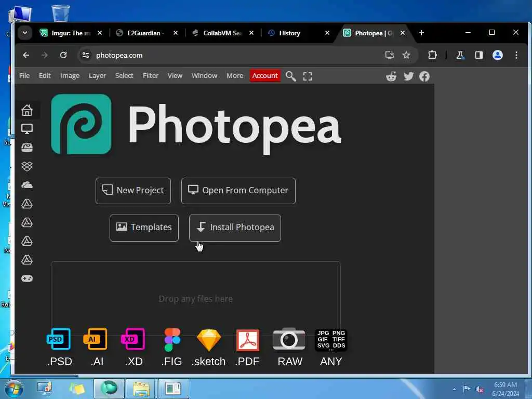The width and height of the screenshot is (532, 399).
Task: Open the Twitter bird icon link
Action: [x=408, y=76]
